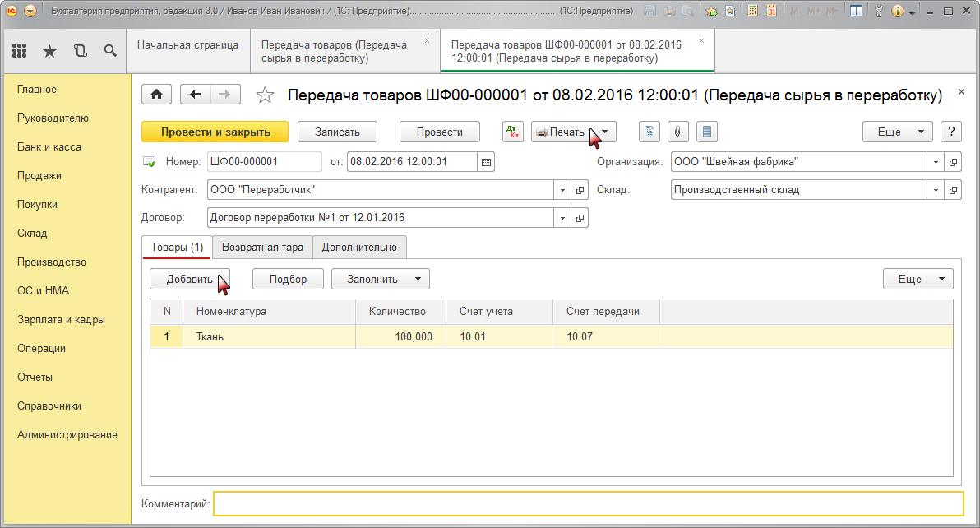Expand the Договор dropdown list
The width and height of the screenshot is (980, 528).
(x=563, y=218)
